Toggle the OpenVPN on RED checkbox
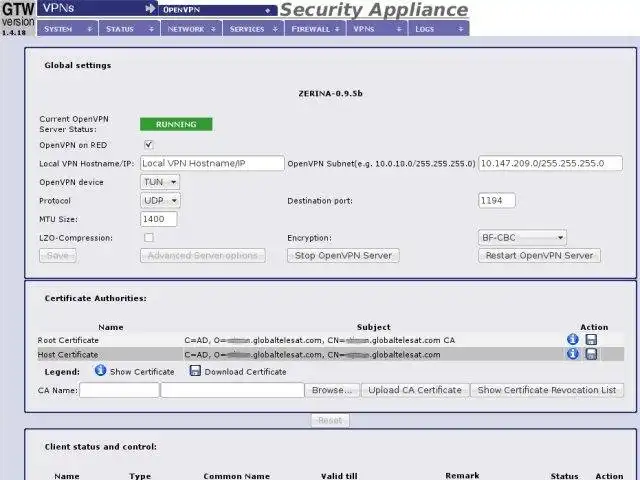Screen dimensions: 640x480 [149, 144]
